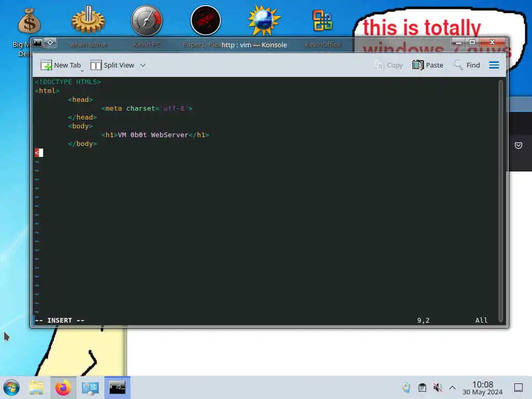Expand the New Tab dropdown arrow
The image size is (532, 399).
point(82,71)
